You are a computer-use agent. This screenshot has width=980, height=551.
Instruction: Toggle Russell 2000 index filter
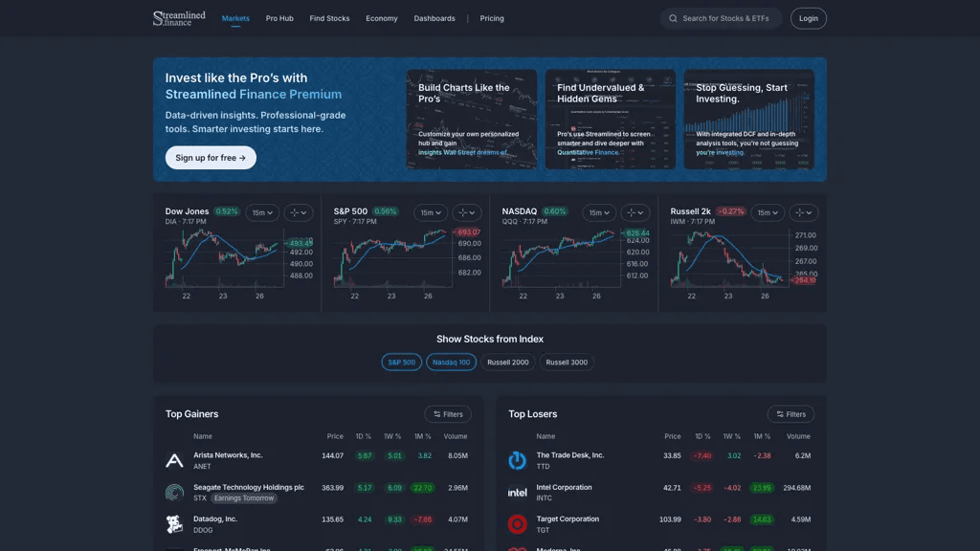click(507, 363)
